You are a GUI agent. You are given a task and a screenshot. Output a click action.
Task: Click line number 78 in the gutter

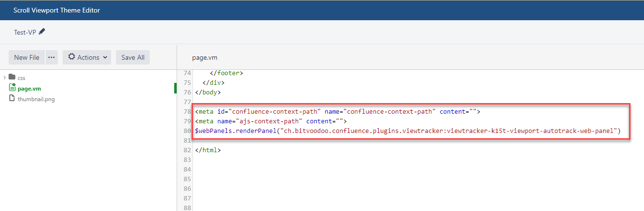point(187,112)
